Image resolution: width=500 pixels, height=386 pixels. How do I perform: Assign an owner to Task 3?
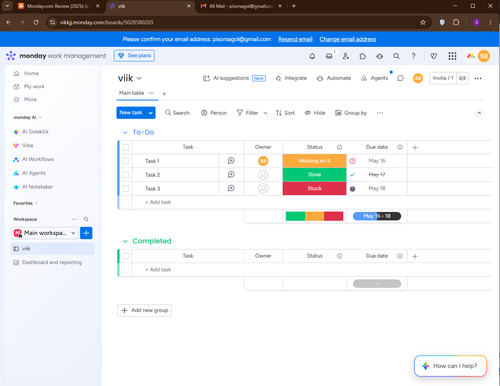[x=263, y=189]
